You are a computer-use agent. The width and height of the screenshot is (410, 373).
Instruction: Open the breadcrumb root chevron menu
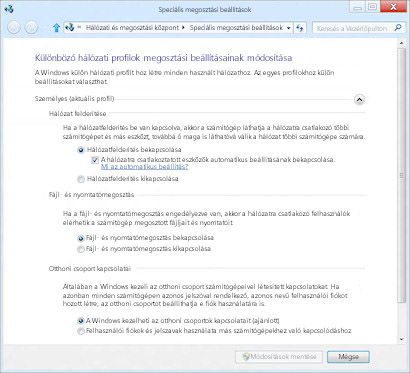(x=79, y=28)
